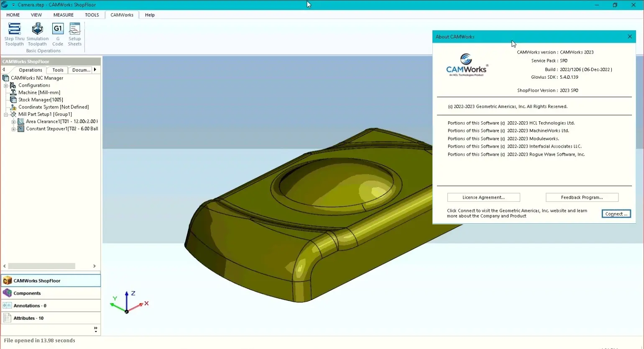
Task: Select the Machine [Mill-mm] icon
Action: coord(13,92)
